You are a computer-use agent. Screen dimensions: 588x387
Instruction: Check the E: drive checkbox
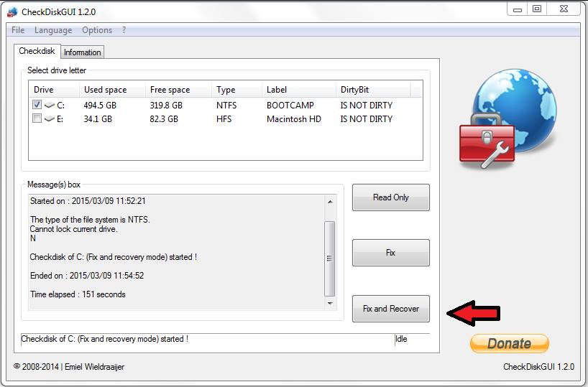pos(37,119)
